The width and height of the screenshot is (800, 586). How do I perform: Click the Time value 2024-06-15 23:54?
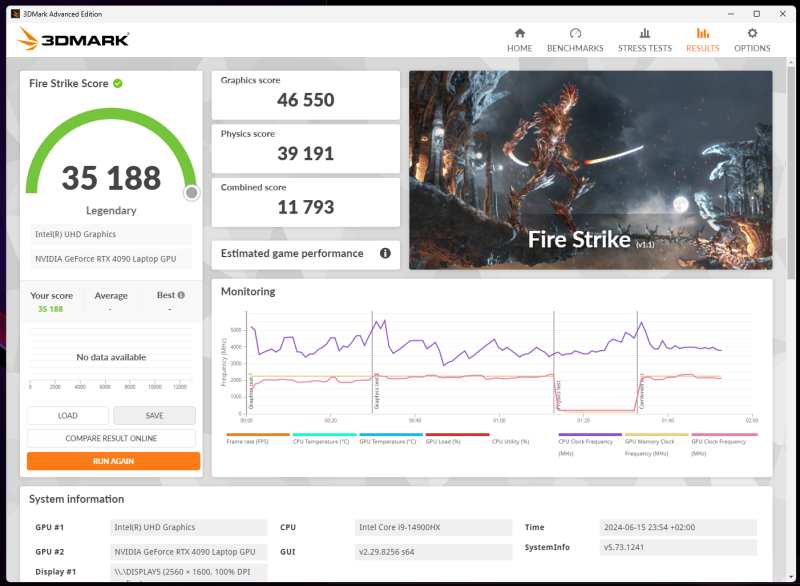point(678,527)
